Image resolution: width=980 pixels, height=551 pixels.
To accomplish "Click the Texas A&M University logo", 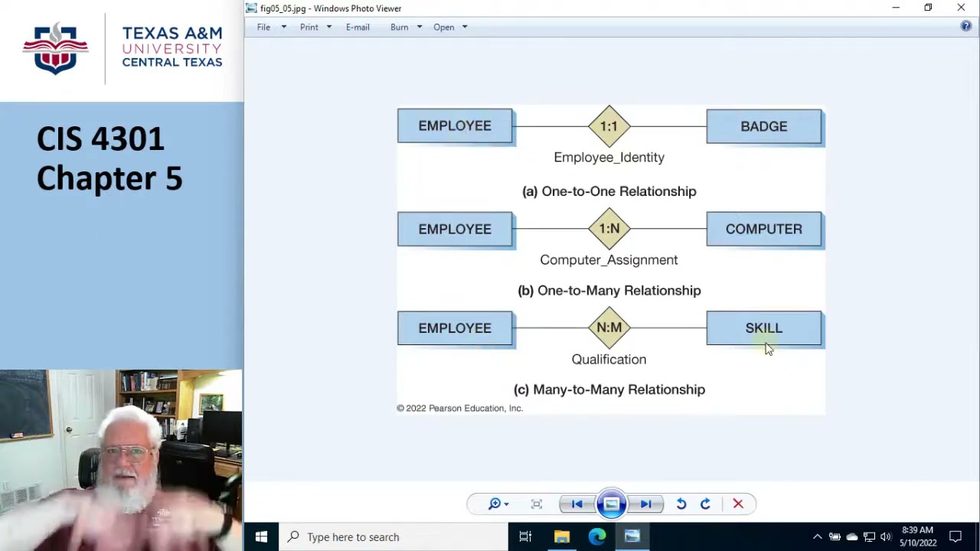I will point(122,47).
